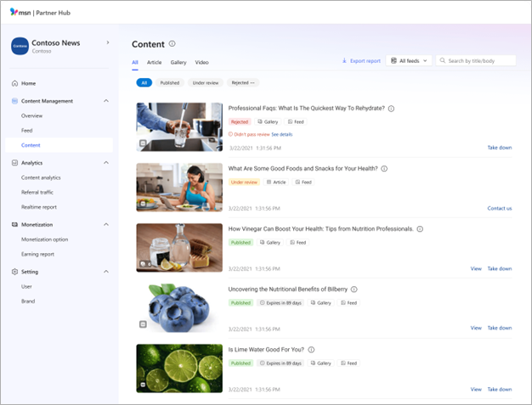Click info icon beside Bilberry article title
Image resolution: width=532 pixels, height=405 pixels.
(x=354, y=290)
